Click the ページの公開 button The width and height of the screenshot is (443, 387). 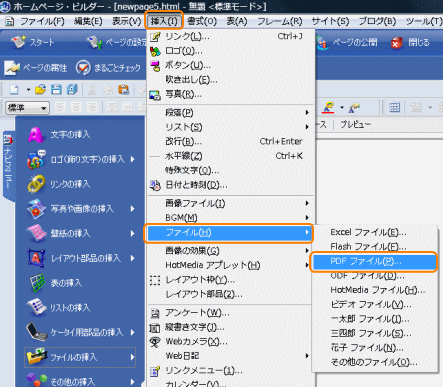347,42
